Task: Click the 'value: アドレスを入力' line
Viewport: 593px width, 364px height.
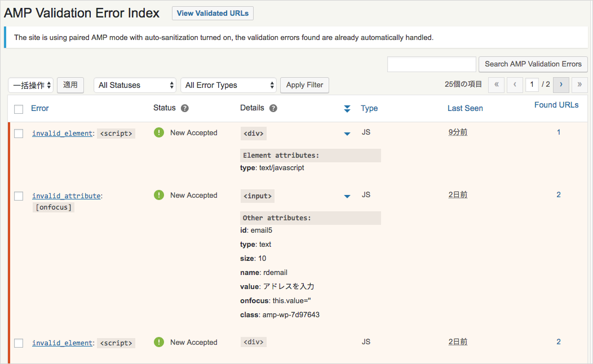Action: tap(277, 286)
